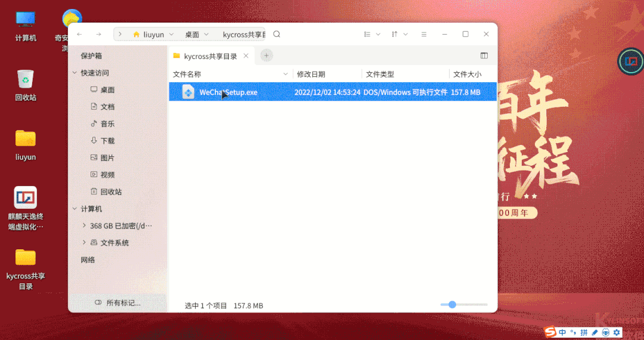Viewport: 644px width, 340px height.
Task: Click status text 选中 1 个项目
Action: (x=206, y=306)
